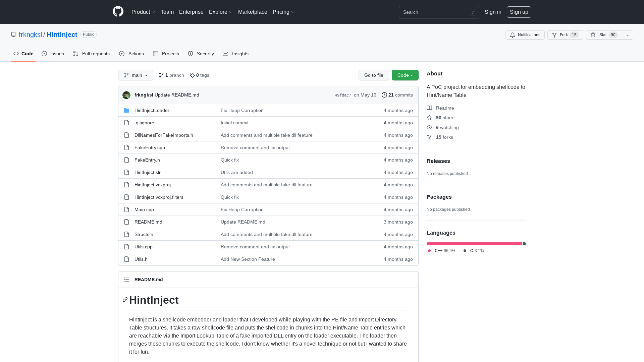The width and height of the screenshot is (644, 362).
Task: Click the gray C 3.1% language dot
Action: point(465,251)
